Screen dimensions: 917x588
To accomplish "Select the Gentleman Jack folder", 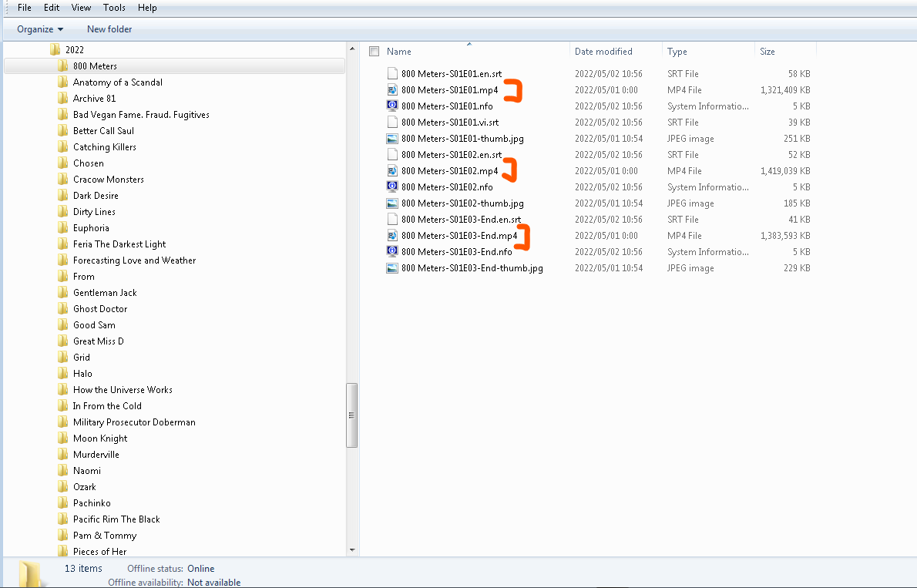I will (105, 293).
